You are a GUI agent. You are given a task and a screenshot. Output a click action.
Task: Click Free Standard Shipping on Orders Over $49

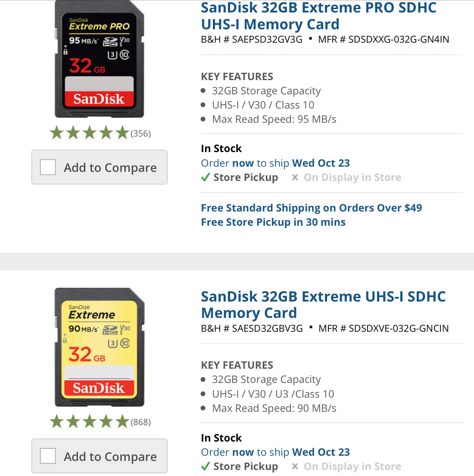click(x=311, y=208)
